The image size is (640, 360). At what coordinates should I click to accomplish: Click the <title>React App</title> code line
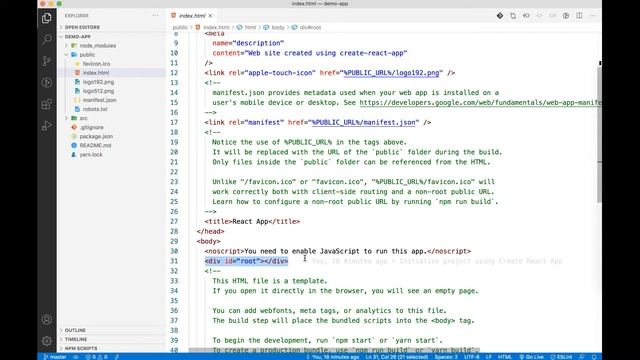(x=252, y=221)
